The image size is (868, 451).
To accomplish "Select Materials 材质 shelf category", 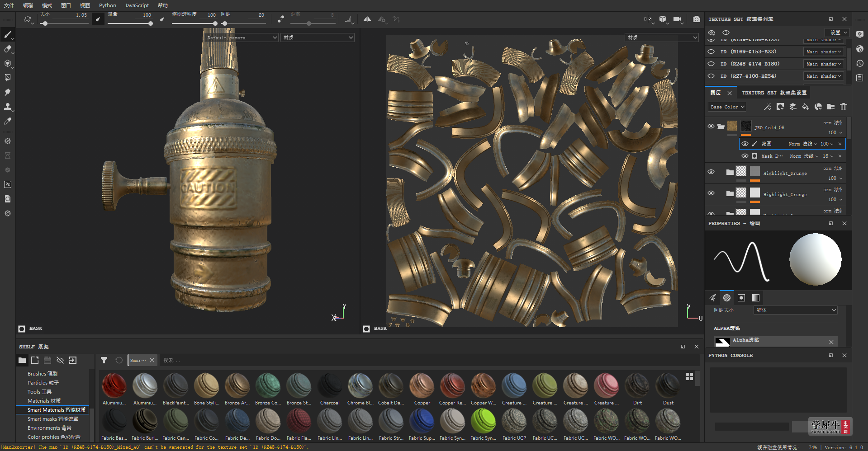I will [x=44, y=401].
